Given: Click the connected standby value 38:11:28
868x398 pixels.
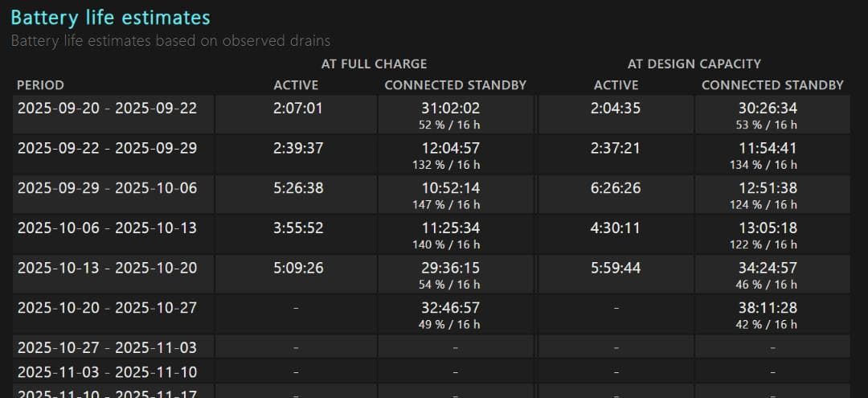Looking at the screenshot, I should pos(768,307).
